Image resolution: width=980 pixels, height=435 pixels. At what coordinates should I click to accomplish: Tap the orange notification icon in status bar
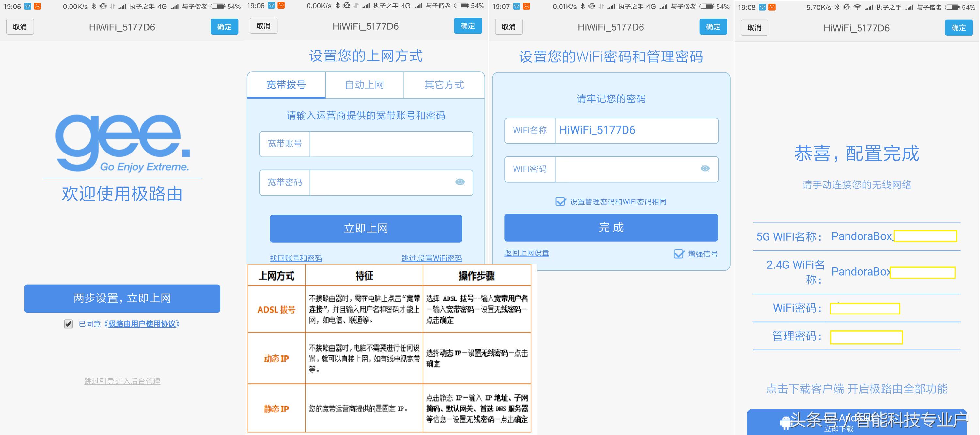[38, 7]
